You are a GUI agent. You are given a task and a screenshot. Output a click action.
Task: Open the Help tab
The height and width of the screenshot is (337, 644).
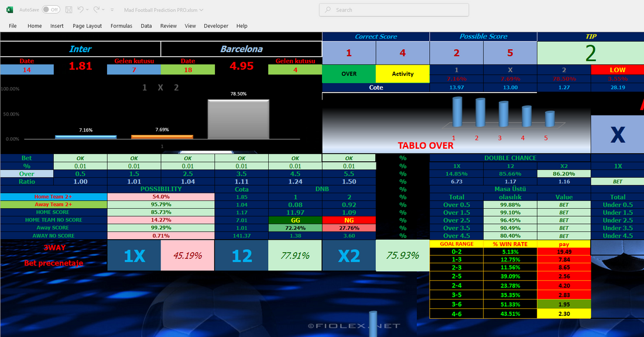pyautogui.click(x=242, y=26)
